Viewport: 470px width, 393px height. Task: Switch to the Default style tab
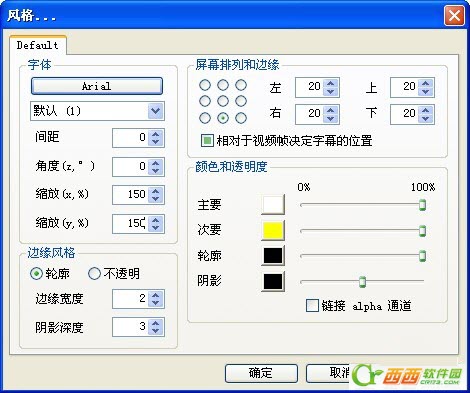[38, 45]
